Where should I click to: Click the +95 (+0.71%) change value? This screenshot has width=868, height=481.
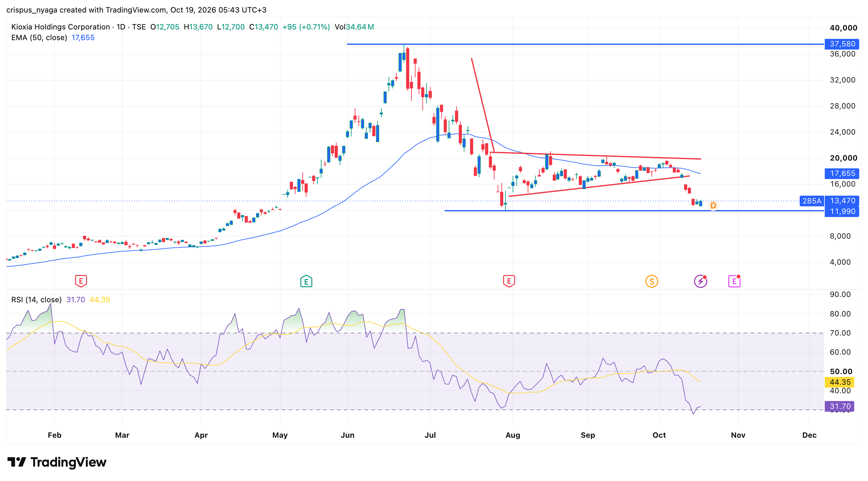point(306,27)
